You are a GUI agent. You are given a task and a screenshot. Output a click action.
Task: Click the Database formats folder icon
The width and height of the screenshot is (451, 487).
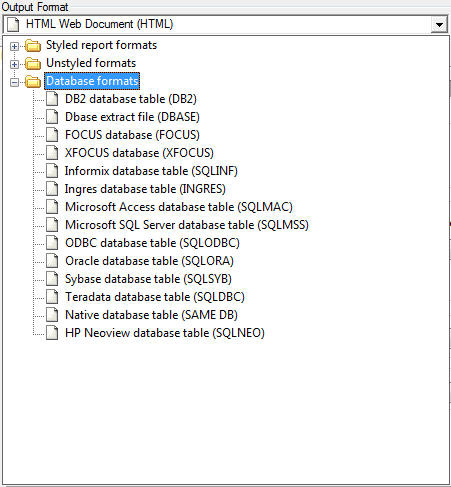(33, 81)
